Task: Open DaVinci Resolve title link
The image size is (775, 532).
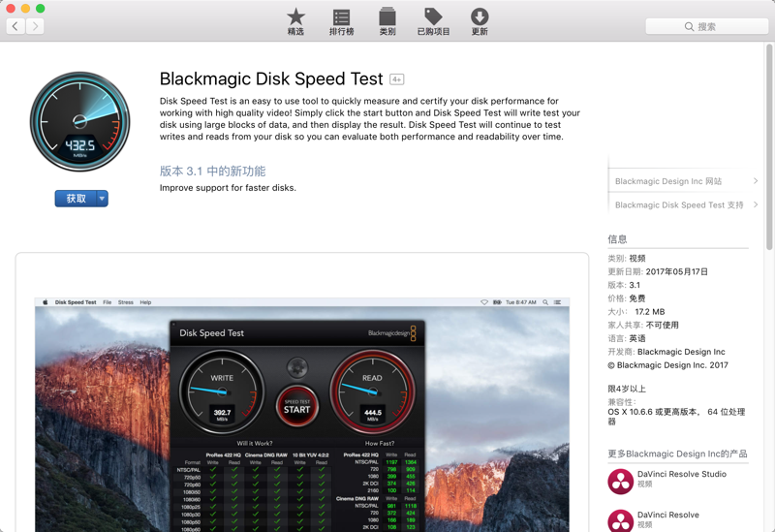Action: pos(667,515)
